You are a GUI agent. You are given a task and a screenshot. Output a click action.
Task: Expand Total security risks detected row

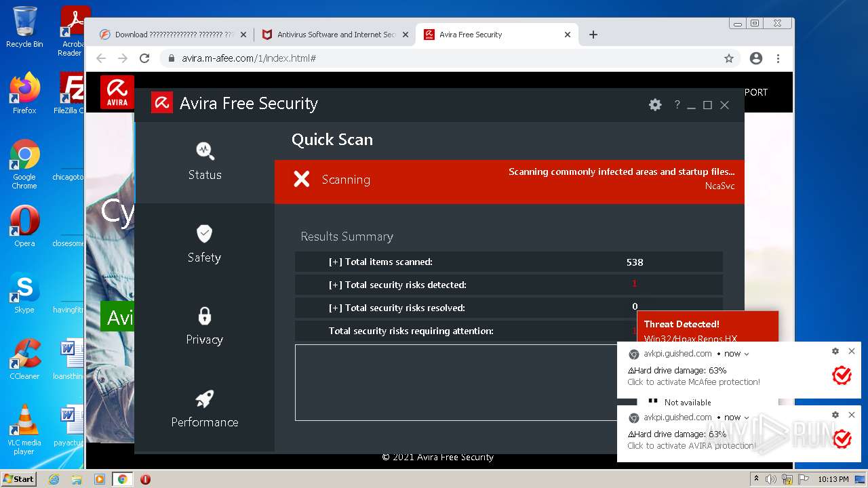(x=509, y=285)
